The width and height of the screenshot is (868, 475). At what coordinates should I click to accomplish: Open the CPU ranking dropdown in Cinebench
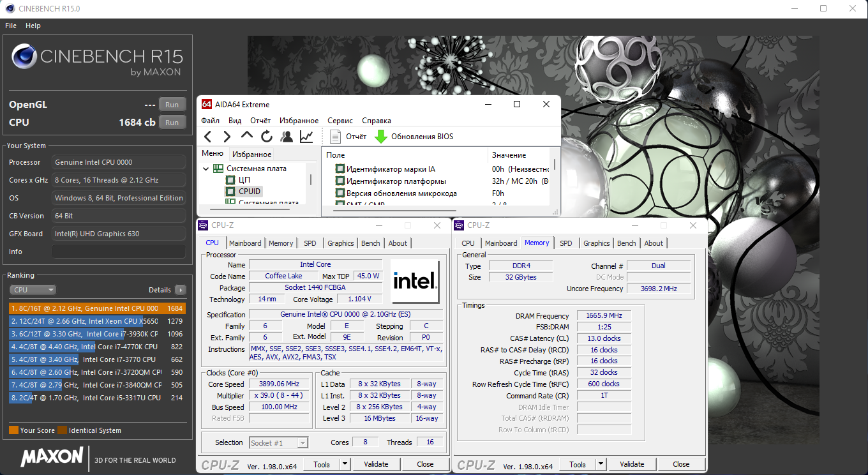pyautogui.click(x=34, y=290)
